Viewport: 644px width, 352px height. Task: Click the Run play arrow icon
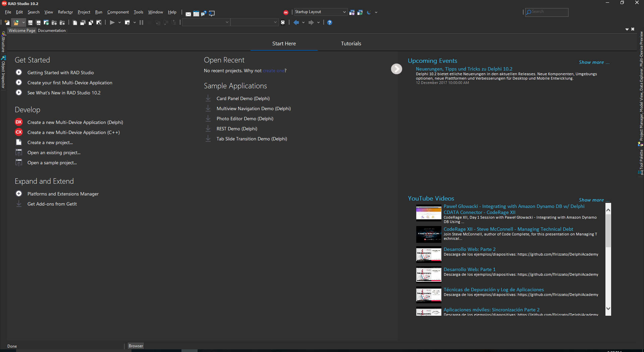click(112, 23)
